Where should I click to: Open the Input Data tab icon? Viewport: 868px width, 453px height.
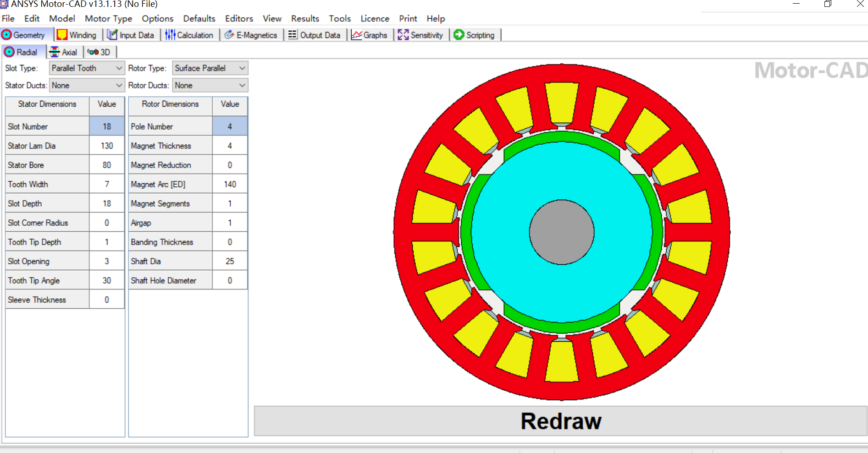(x=112, y=35)
